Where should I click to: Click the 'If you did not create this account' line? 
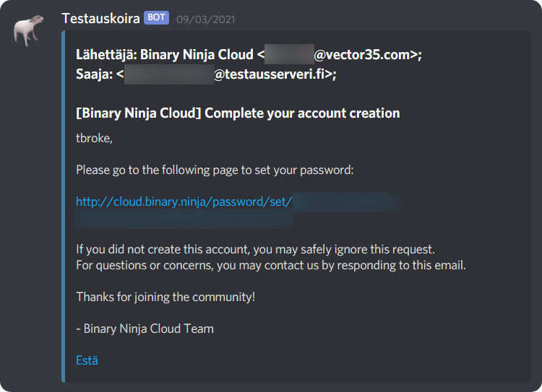point(255,249)
